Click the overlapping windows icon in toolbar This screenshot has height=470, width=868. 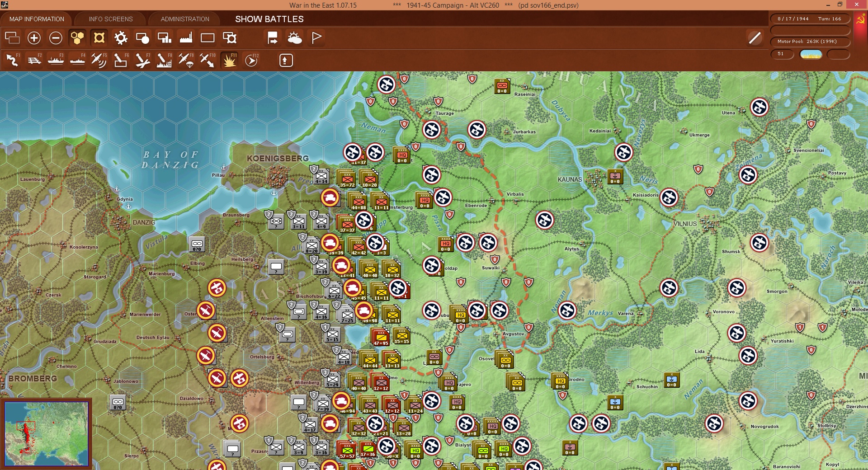tap(12, 38)
